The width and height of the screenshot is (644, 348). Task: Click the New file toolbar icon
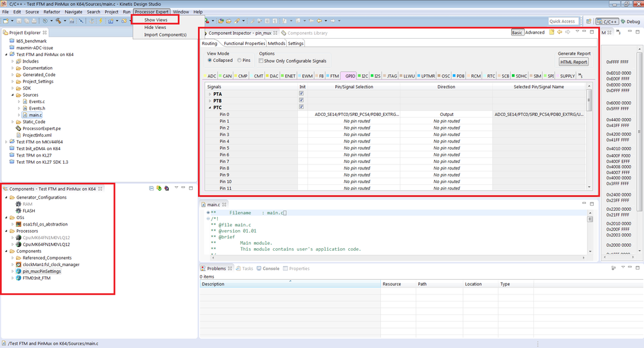[x=6, y=21]
